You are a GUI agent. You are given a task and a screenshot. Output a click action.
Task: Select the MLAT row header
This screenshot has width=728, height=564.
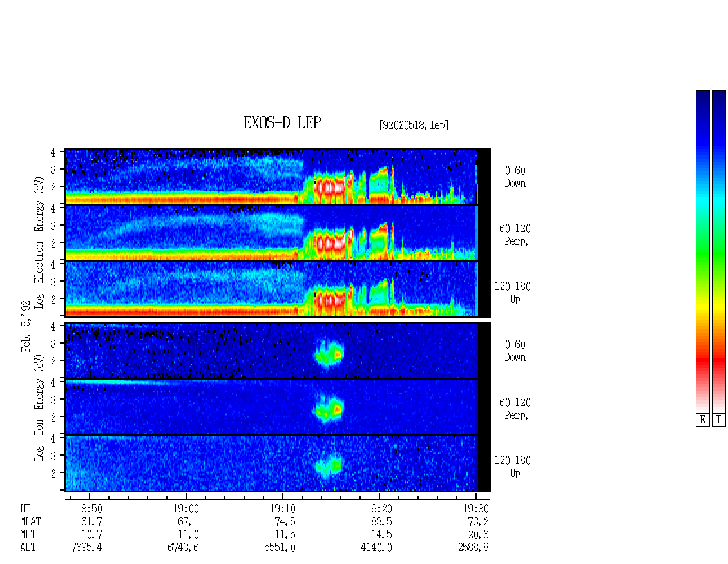pos(30,521)
